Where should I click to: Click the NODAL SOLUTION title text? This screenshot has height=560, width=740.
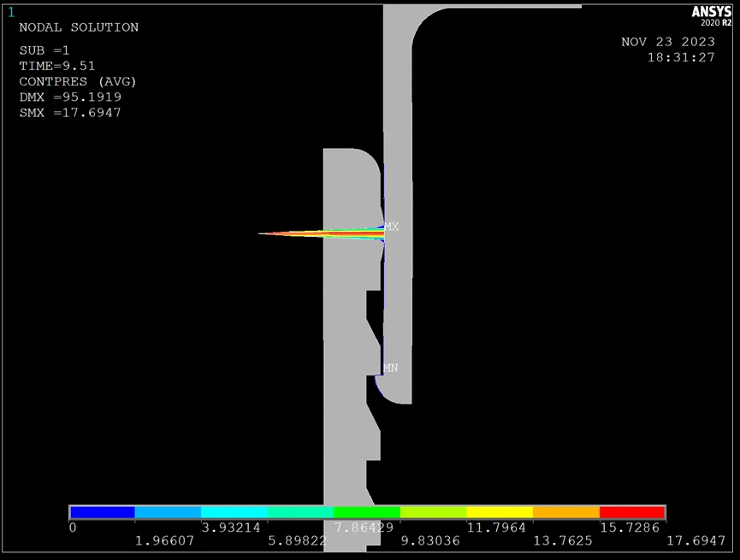[79, 27]
